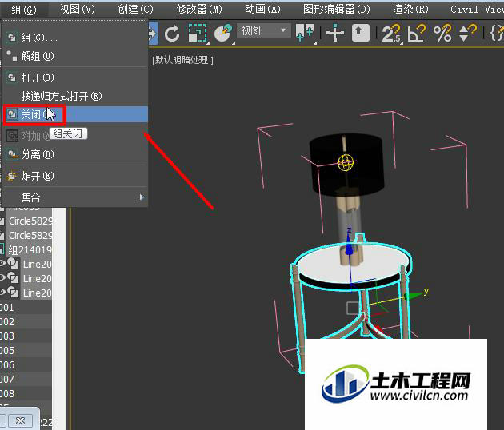Viewport: 504px width, 430px height.
Task: Toggle the Angle Snap icon
Action: (x=417, y=33)
